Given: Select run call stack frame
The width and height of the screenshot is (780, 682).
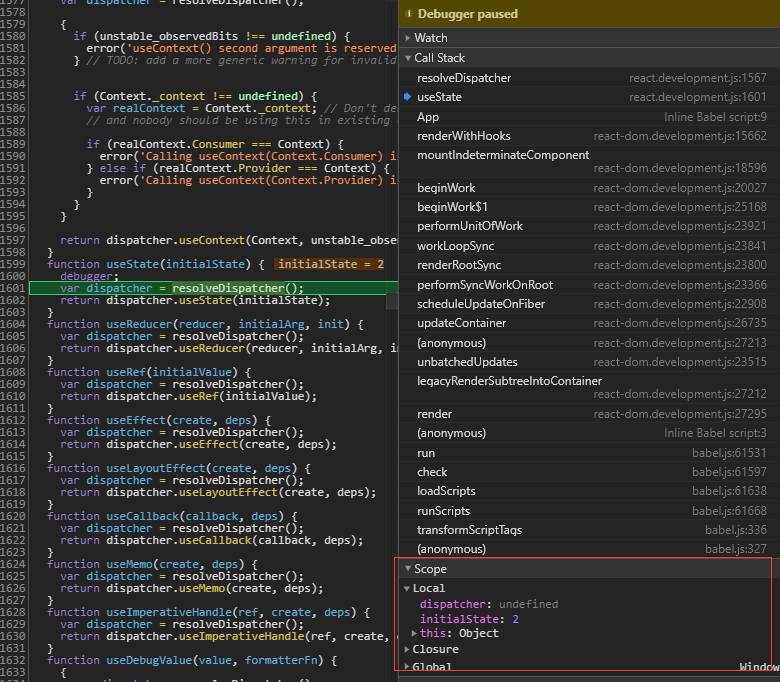Looking at the screenshot, I should [589, 453].
